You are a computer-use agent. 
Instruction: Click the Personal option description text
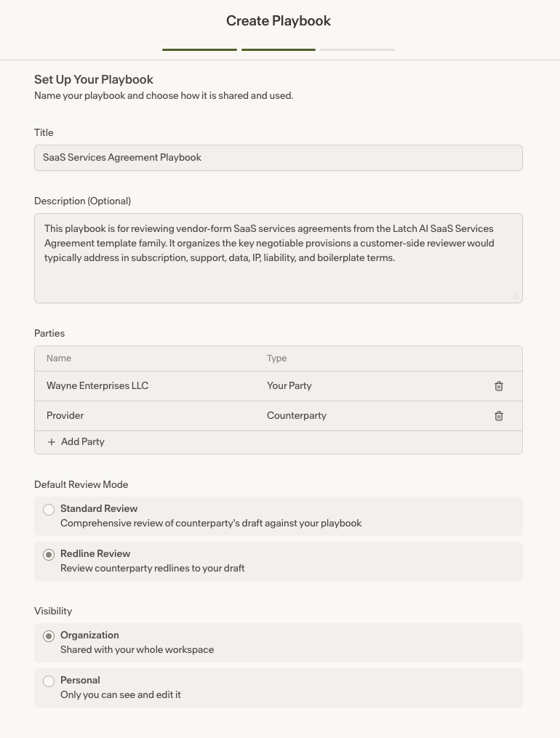(x=121, y=694)
